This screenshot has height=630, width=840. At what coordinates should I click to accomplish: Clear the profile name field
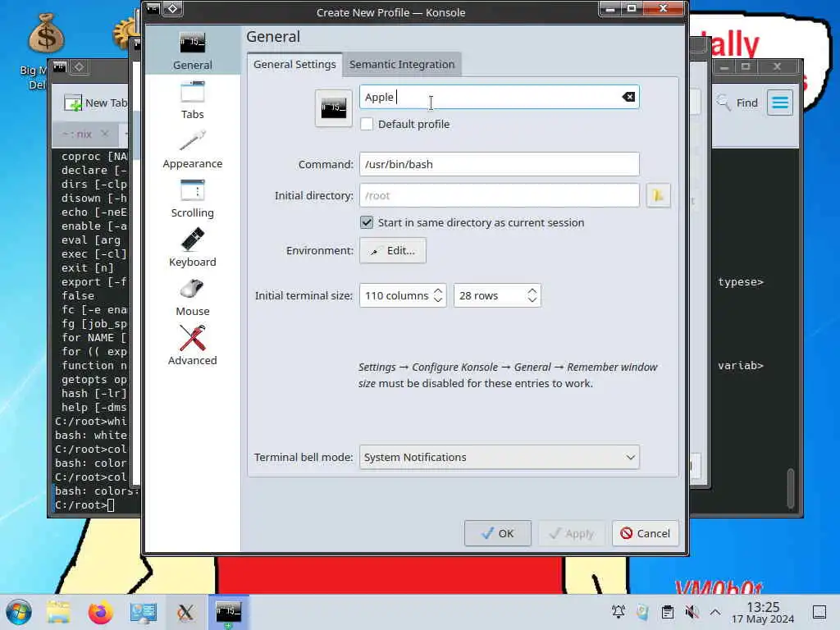[628, 97]
